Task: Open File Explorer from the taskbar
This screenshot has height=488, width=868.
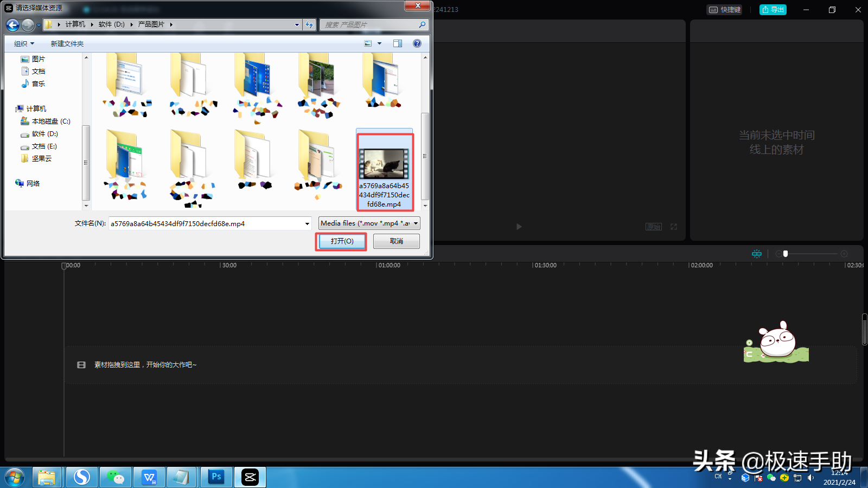Action: coord(47,478)
